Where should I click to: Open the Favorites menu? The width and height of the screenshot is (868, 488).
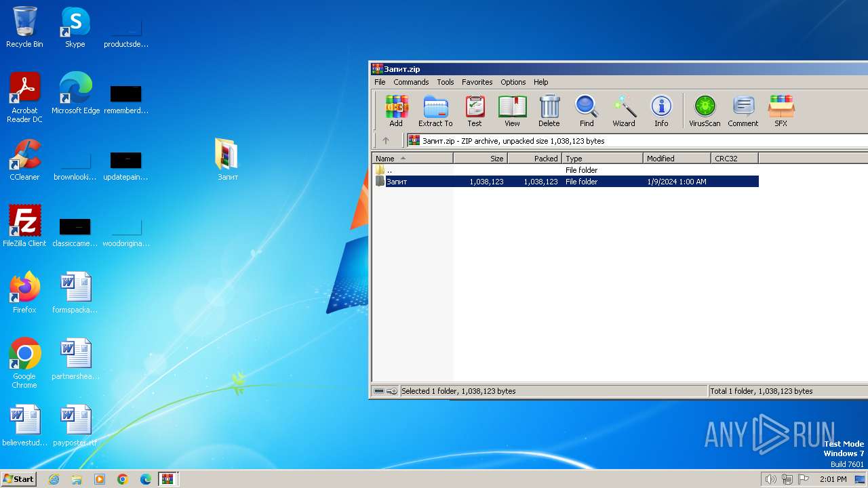pyautogui.click(x=477, y=82)
